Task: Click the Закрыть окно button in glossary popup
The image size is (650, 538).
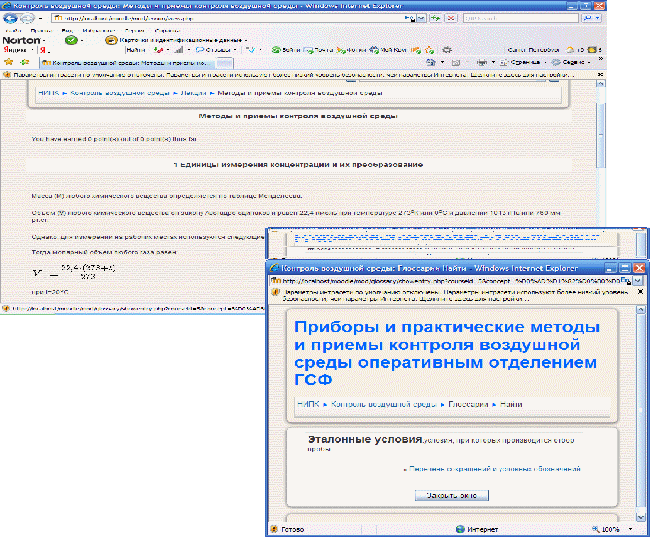Action: (452, 495)
